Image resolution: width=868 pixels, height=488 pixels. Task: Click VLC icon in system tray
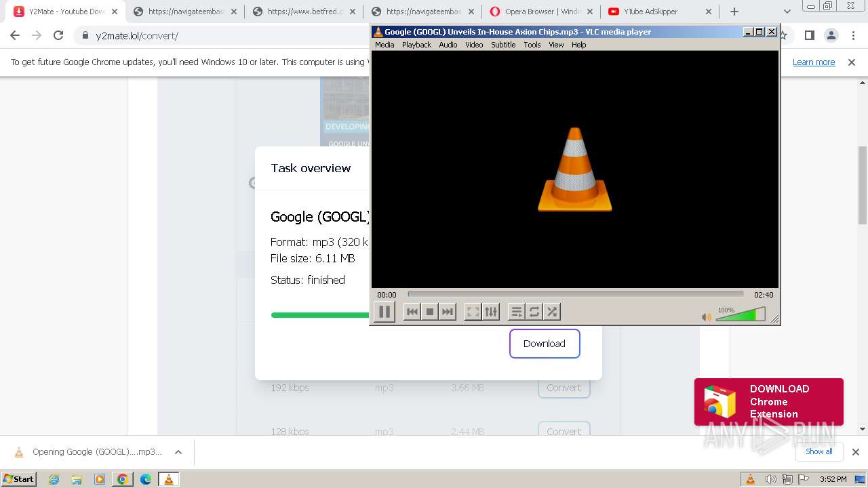click(x=751, y=479)
